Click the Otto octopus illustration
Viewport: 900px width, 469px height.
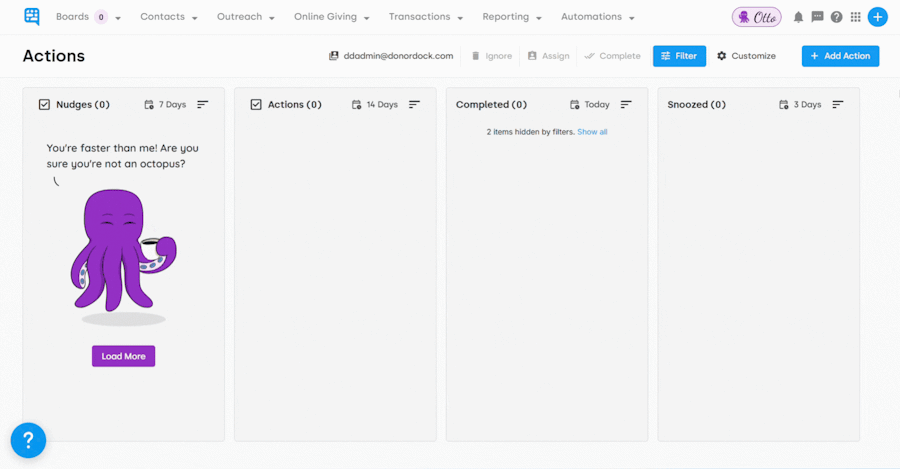pos(123,257)
